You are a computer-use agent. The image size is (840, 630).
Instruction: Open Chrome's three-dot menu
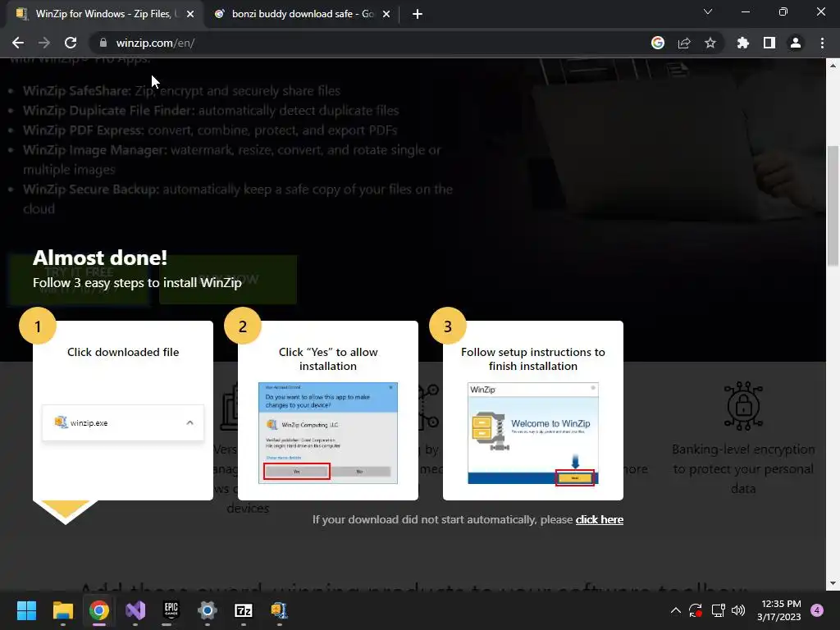822,43
